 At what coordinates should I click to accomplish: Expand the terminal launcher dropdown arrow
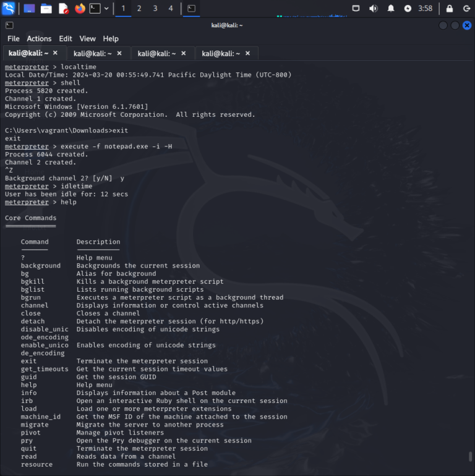pos(107,9)
